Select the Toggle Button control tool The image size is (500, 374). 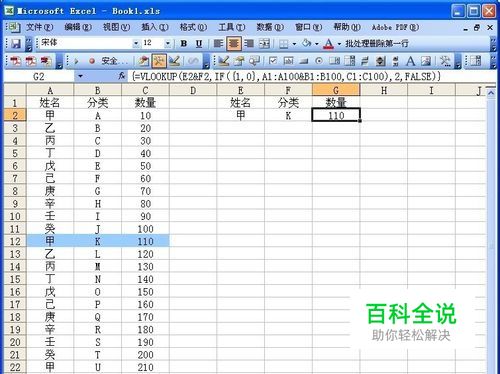click(x=365, y=61)
